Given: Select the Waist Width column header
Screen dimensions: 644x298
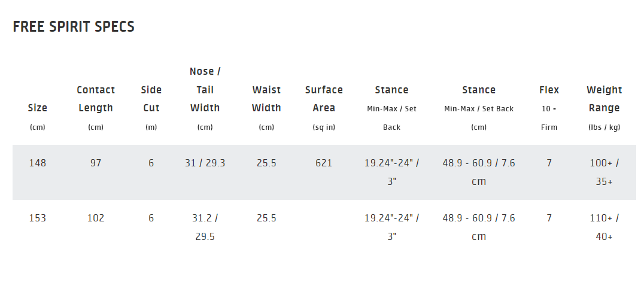Looking at the screenshot, I should (266, 108).
